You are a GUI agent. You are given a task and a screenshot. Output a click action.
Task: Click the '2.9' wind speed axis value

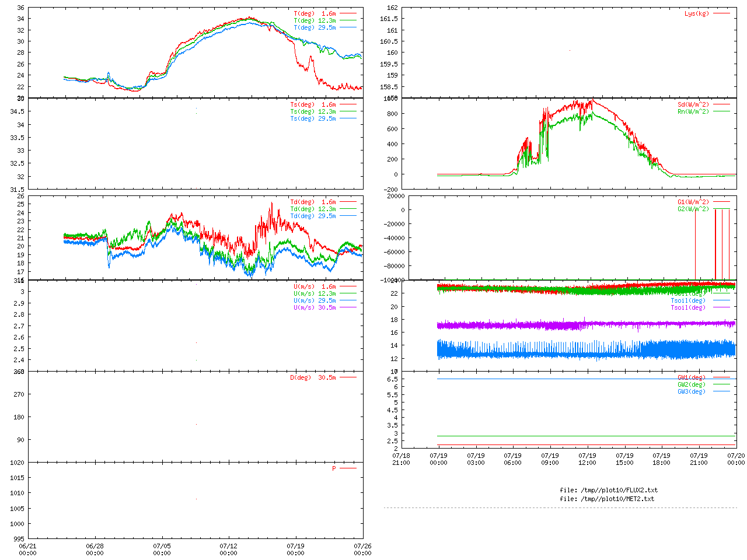click(19, 303)
